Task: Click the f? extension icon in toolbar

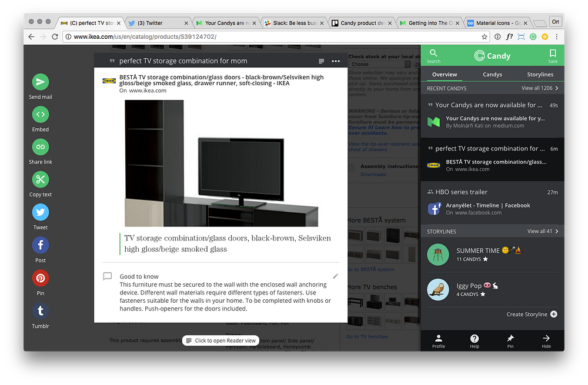Action: tap(509, 37)
